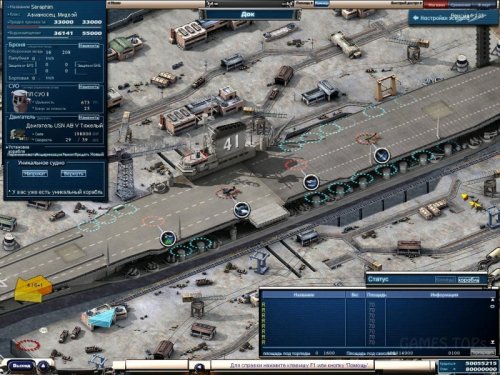Click the Вернуть button under Уникальное судно
The image size is (500, 375).
click(73, 173)
